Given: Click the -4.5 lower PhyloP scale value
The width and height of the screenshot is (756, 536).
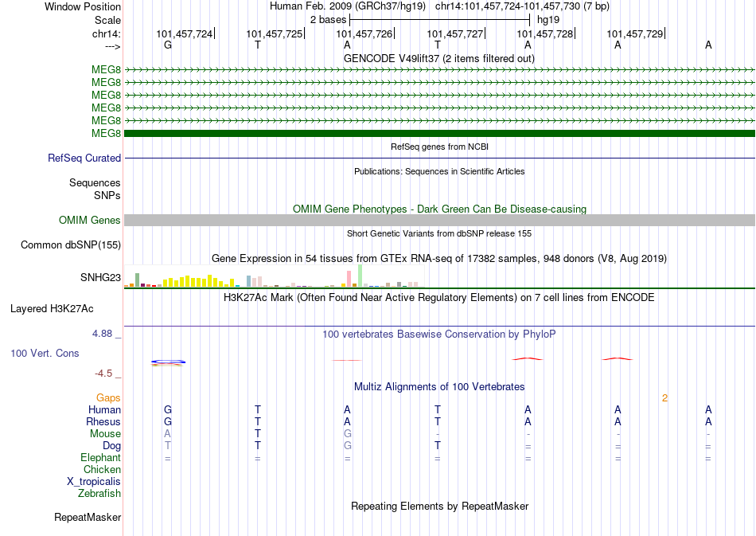Looking at the screenshot, I should [103, 374].
